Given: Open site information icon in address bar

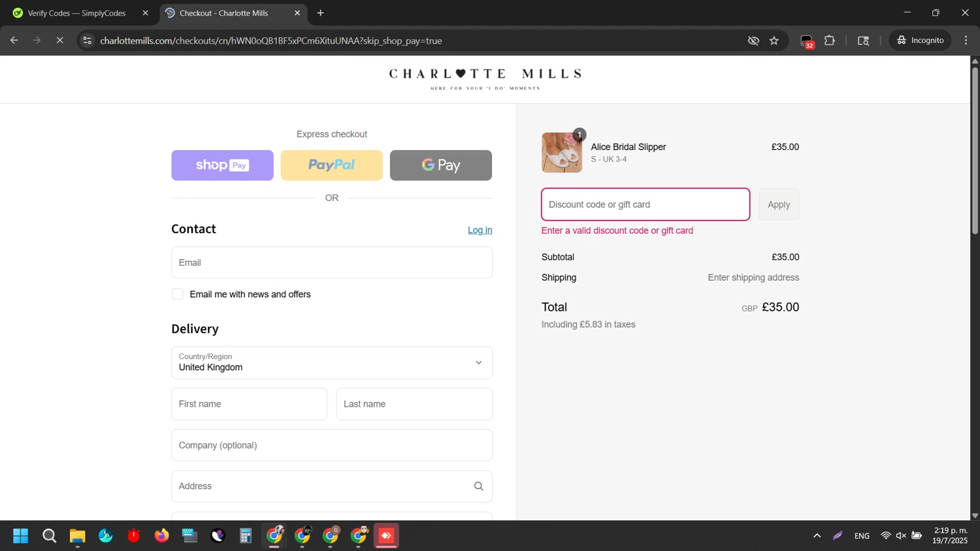Looking at the screenshot, I should pos(87,40).
